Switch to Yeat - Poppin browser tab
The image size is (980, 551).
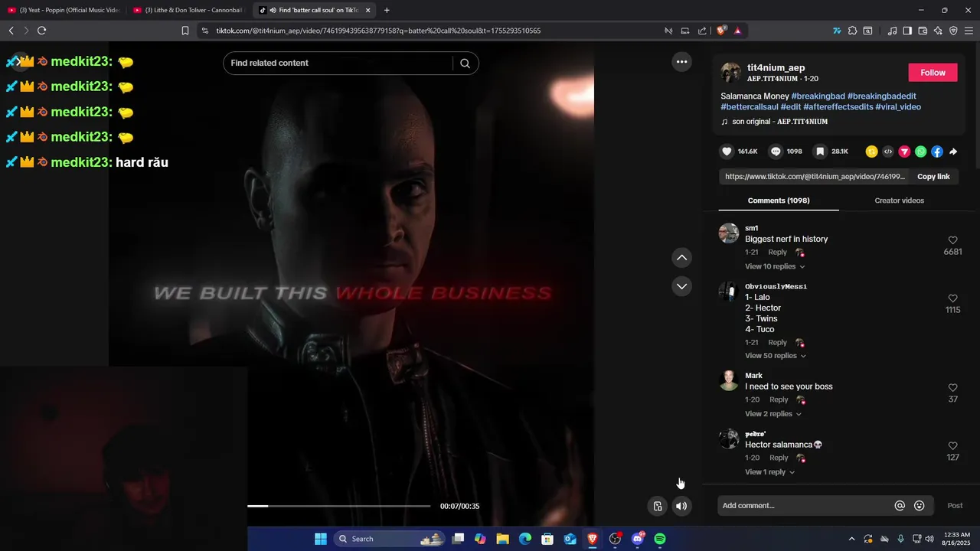click(x=63, y=10)
